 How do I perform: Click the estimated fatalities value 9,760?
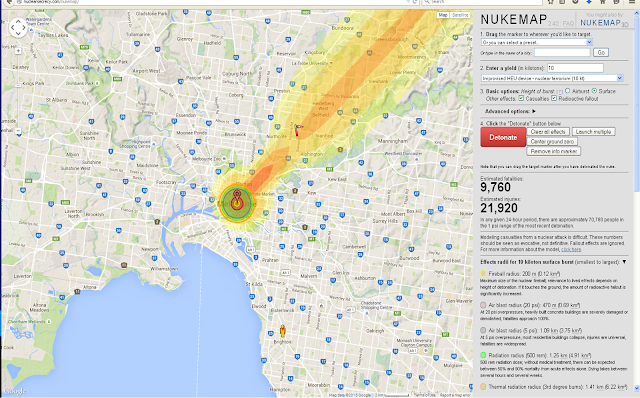click(x=496, y=187)
